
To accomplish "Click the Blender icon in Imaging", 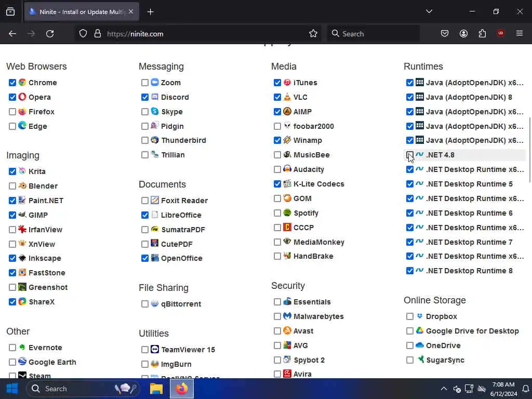I will click(22, 185).
